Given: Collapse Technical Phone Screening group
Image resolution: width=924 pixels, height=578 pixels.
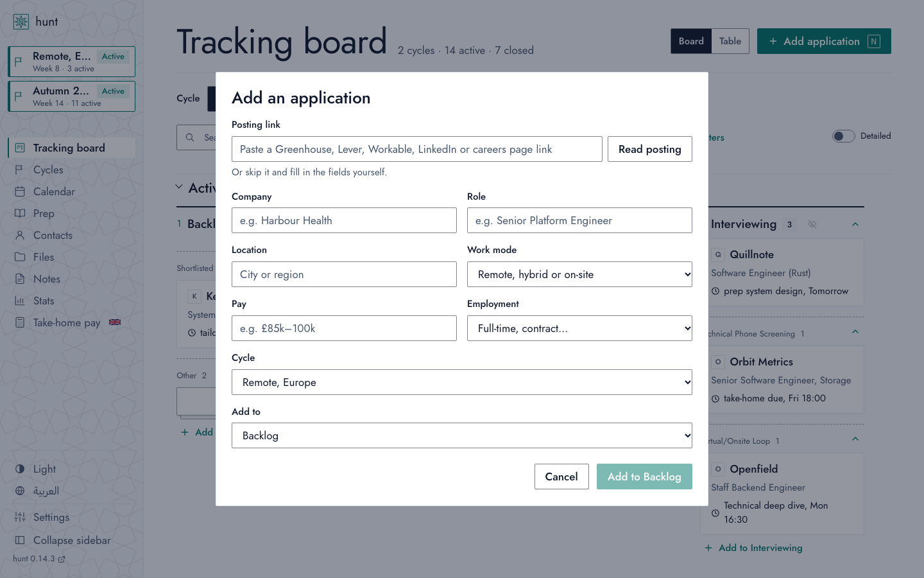Looking at the screenshot, I should [855, 331].
